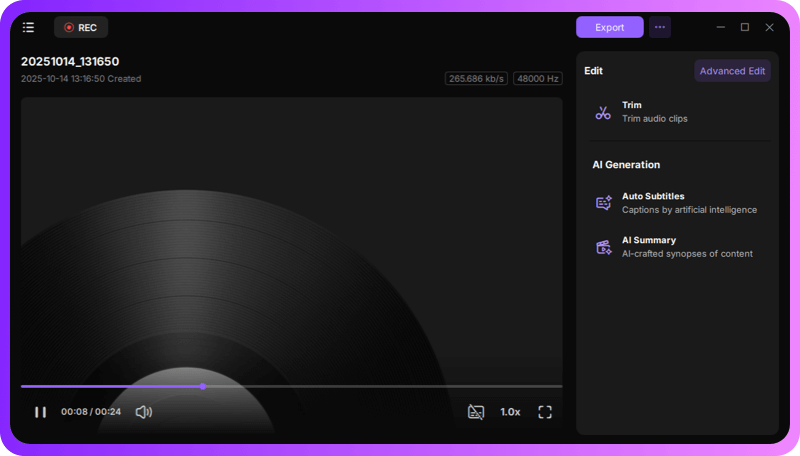Select the Trim scissors icon

(603, 112)
